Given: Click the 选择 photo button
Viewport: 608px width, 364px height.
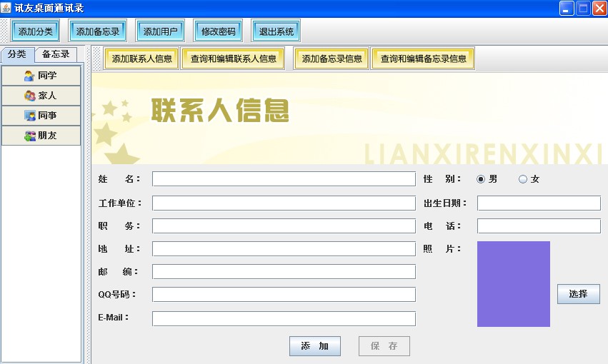Looking at the screenshot, I should click(x=578, y=294).
